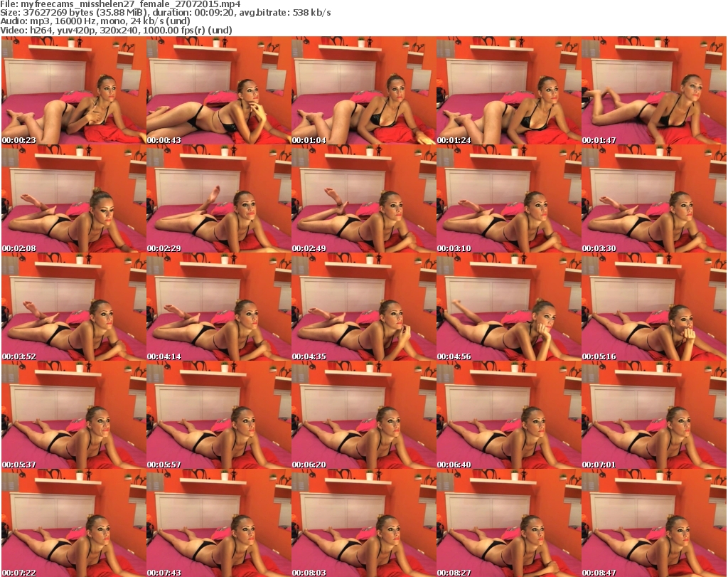728x577 pixels.
Task: Open the thumbnail stamped 00:00:23
Action: 73,90
